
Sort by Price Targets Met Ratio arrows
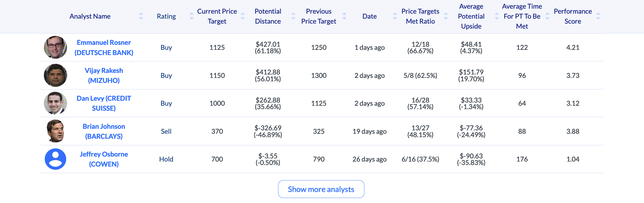pos(446,16)
